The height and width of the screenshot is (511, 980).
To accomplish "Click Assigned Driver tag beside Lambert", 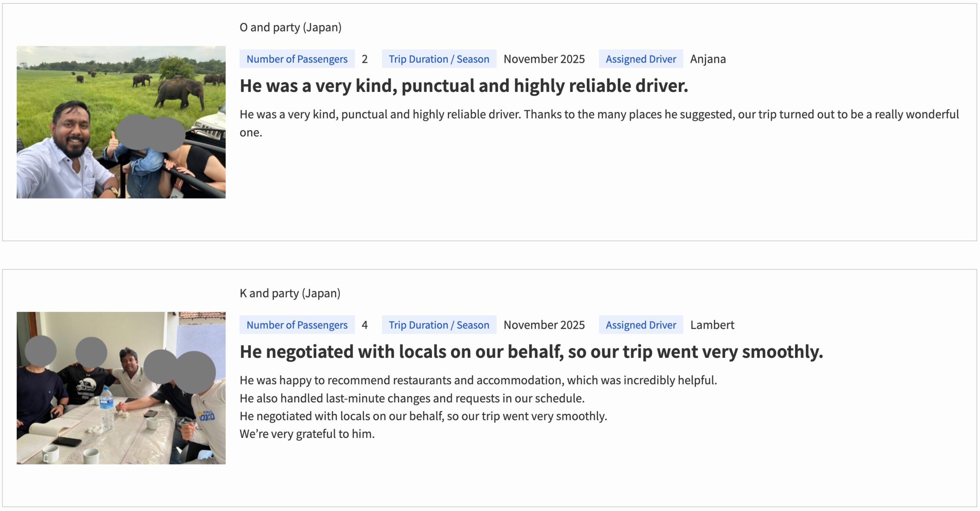I will [x=640, y=325].
